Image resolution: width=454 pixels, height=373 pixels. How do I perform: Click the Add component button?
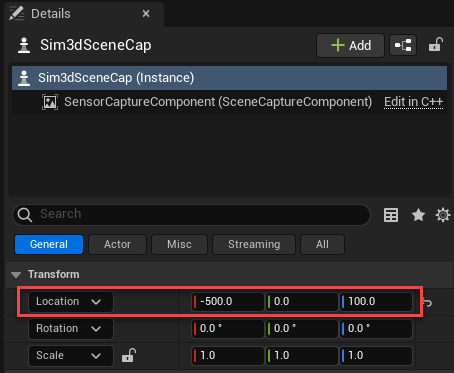pos(350,45)
